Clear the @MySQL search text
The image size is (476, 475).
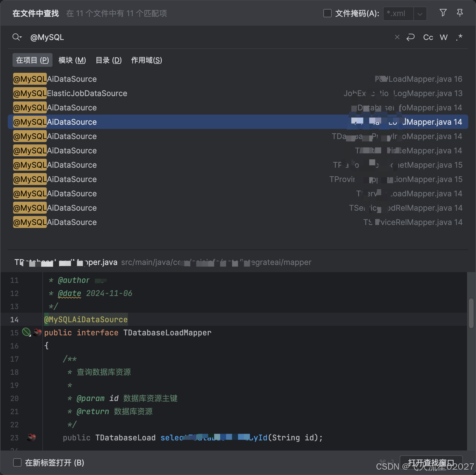tap(397, 37)
